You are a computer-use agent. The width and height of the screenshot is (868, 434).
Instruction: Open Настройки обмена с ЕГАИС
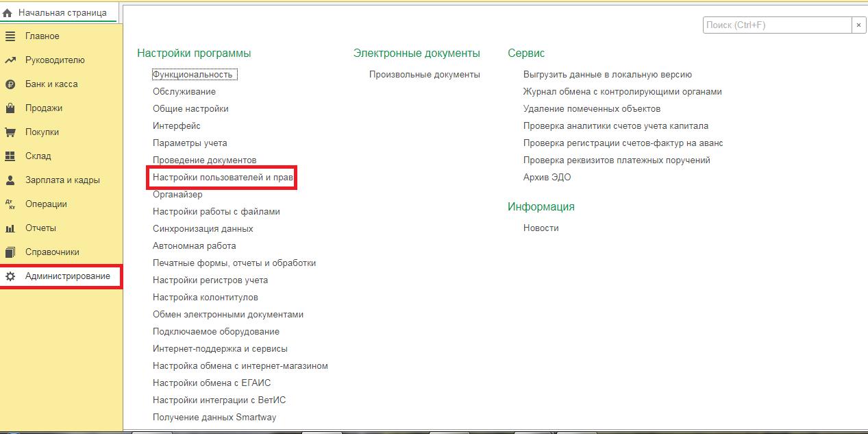coord(212,383)
